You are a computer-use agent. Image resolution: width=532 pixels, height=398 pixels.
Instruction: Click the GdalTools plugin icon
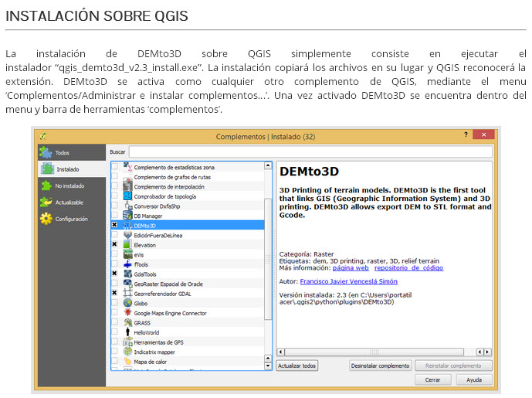tap(127, 274)
